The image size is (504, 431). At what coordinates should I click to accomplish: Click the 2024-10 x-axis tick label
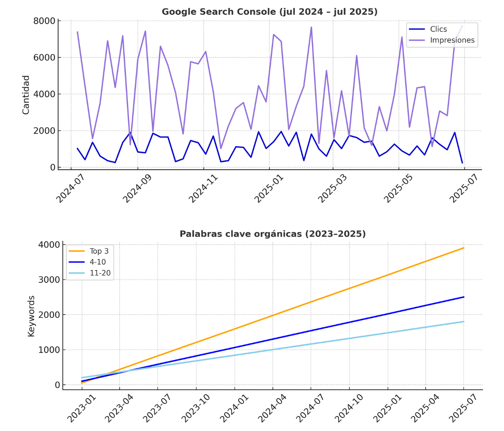pyautogui.click(x=349, y=408)
